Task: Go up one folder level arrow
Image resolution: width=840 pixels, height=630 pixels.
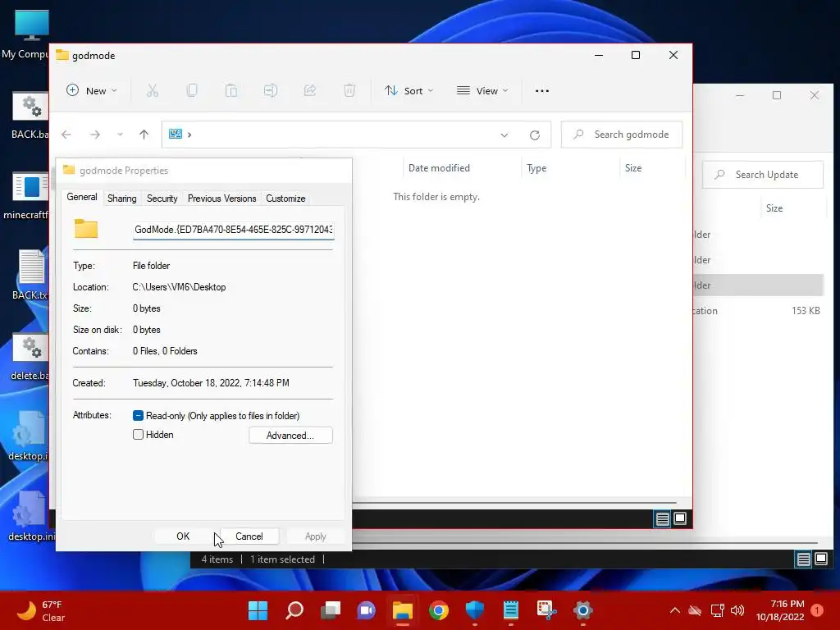Action: click(x=144, y=135)
